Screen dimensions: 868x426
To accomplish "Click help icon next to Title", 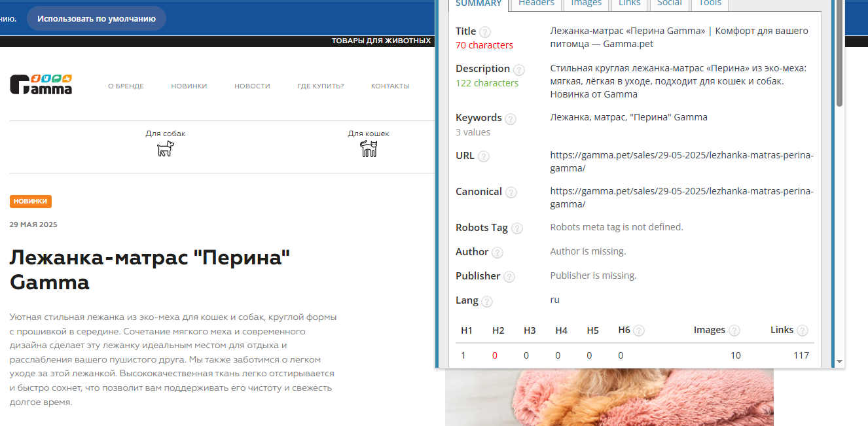I will pyautogui.click(x=484, y=31).
